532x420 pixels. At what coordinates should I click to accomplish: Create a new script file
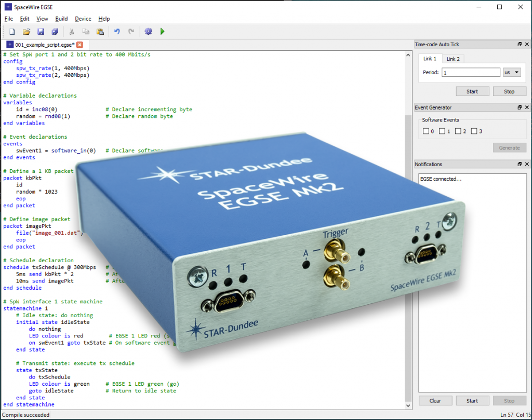12,32
